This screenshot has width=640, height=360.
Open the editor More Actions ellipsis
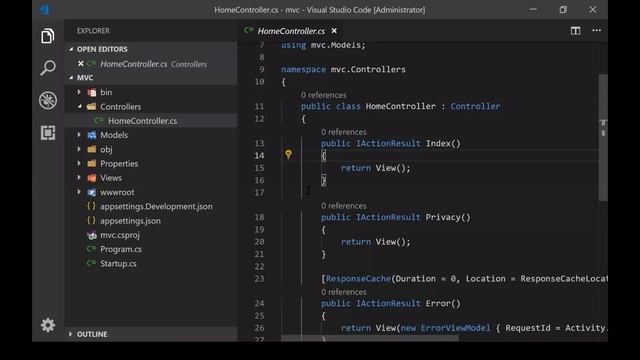click(596, 31)
